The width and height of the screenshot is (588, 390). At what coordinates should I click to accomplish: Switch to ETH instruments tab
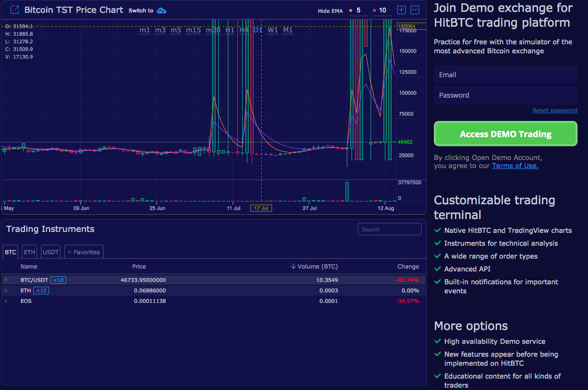pyautogui.click(x=29, y=252)
